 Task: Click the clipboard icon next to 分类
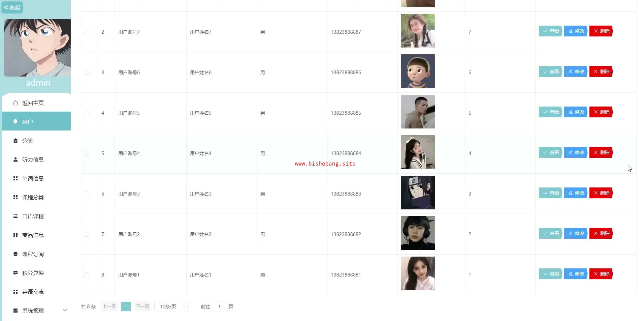[15, 141]
